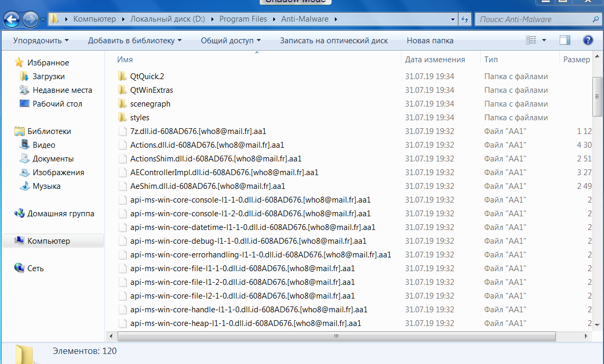Select the AEControllerImpl.dll encrypted file
The height and width of the screenshot is (364, 604).
click(224, 172)
